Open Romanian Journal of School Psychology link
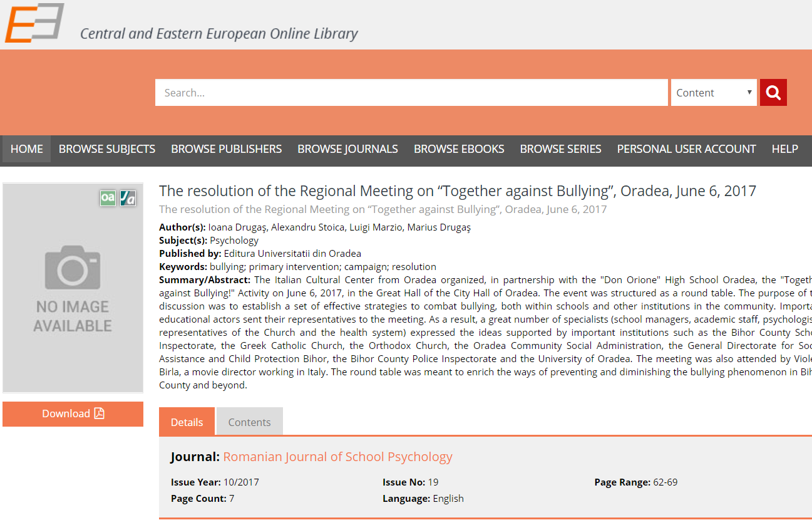812x520 pixels. point(337,457)
